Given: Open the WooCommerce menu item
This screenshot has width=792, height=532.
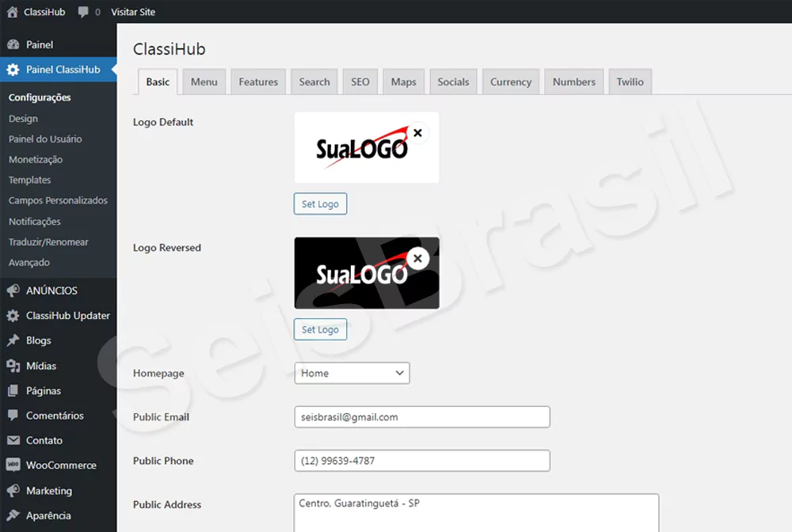Looking at the screenshot, I should pyautogui.click(x=61, y=465).
